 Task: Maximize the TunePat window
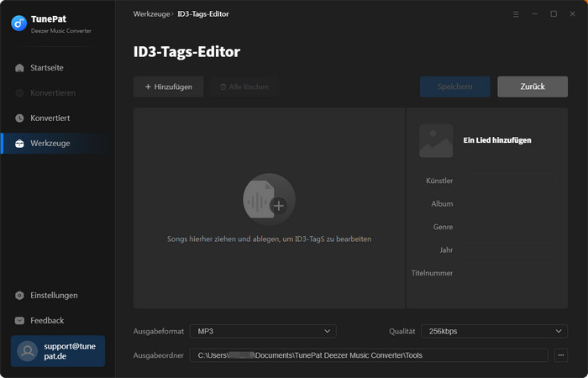(554, 14)
